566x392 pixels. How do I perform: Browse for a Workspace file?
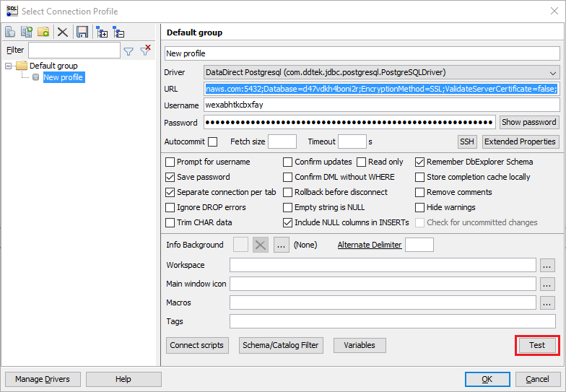tap(547, 265)
